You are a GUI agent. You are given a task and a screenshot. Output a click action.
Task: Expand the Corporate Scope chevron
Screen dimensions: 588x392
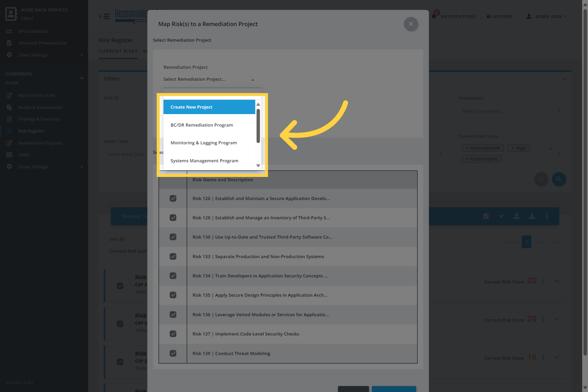(82, 78)
